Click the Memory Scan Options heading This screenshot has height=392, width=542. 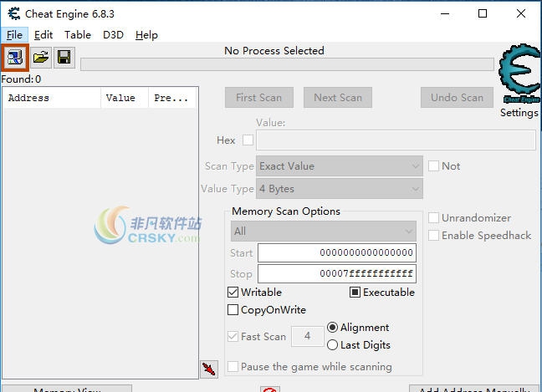click(286, 211)
